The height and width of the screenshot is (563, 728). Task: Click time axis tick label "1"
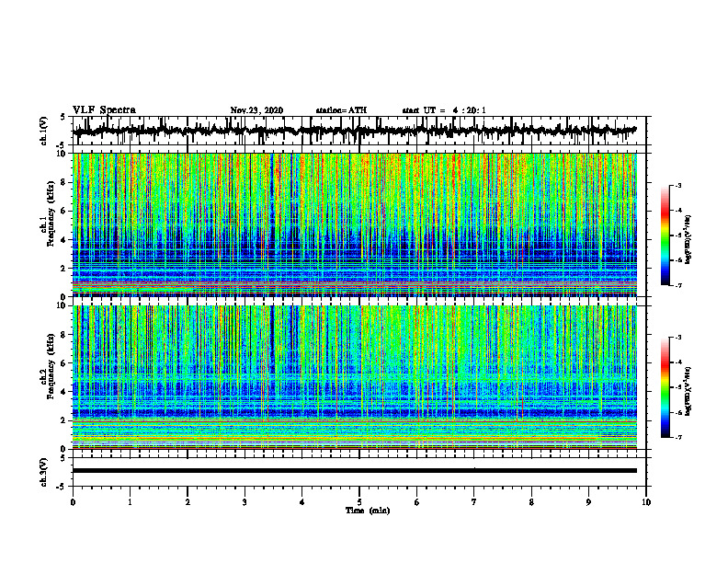pos(130,502)
